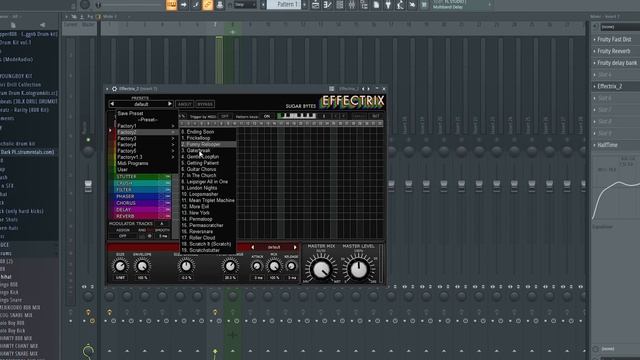
Task: Toggle the REVERB track on button
Action: click(x=167, y=216)
